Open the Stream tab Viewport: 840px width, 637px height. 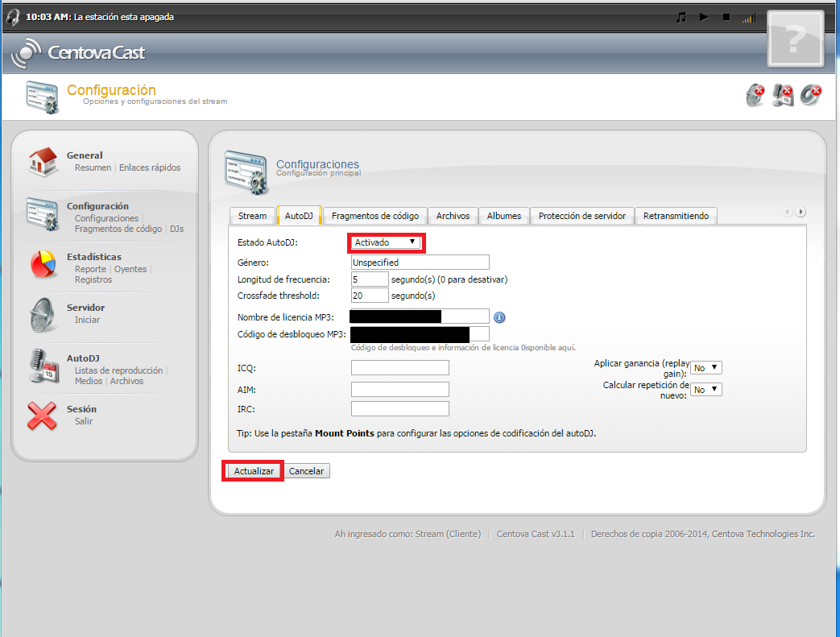252,216
